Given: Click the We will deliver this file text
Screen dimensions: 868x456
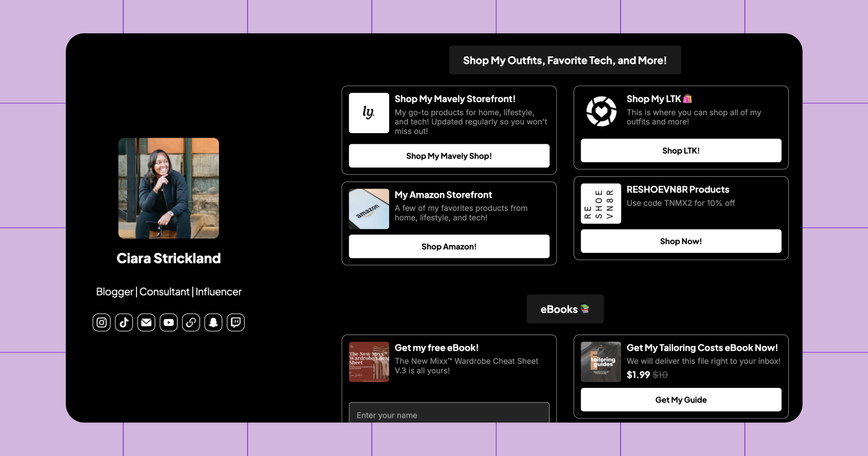Looking at the screenshot, I should (703, 361).
